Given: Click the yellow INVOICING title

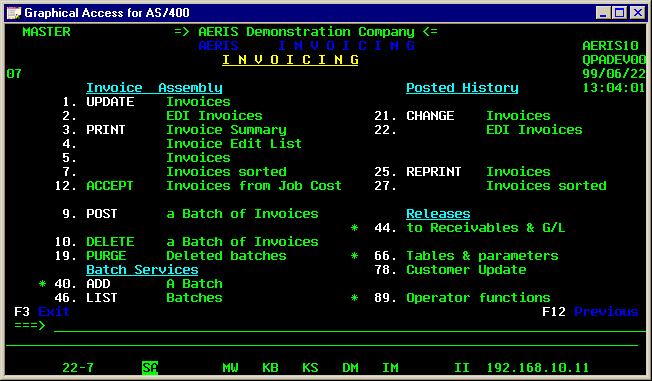Looking at the screenshot, I should [290, 60].
